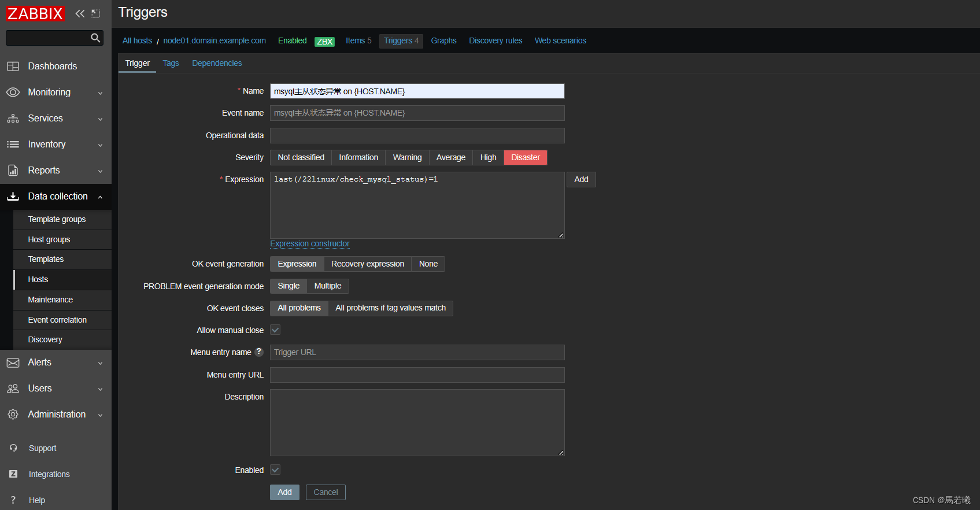The width and height of the screenshot is (980, 510).
Task: Click into the trigger Name field
Action: (417, 91)
